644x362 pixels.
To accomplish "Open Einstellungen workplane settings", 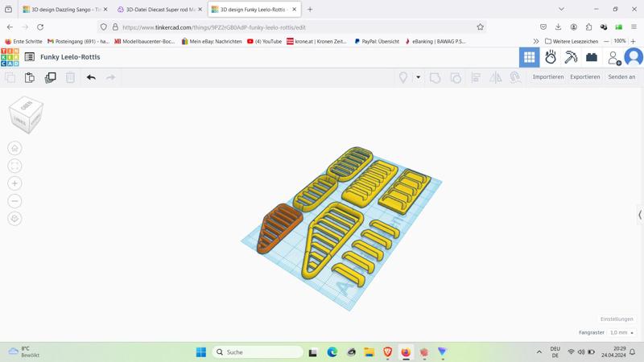I will pyautogui.click(x=617, y=319).
